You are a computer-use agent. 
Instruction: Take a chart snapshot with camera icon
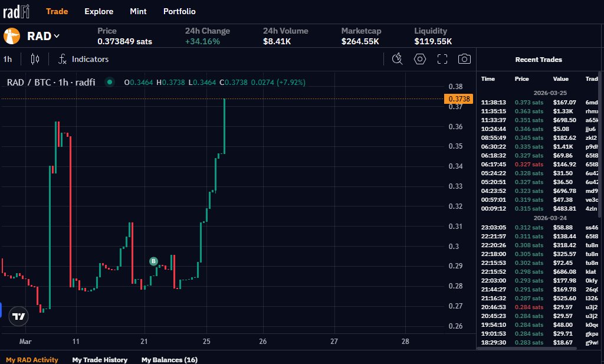pos(464,59)
